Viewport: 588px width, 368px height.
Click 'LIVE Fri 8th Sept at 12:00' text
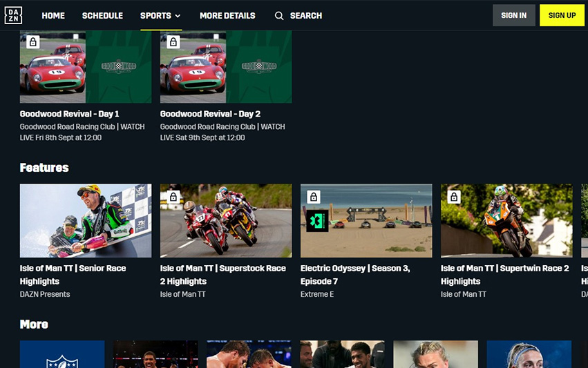point(61,137)
